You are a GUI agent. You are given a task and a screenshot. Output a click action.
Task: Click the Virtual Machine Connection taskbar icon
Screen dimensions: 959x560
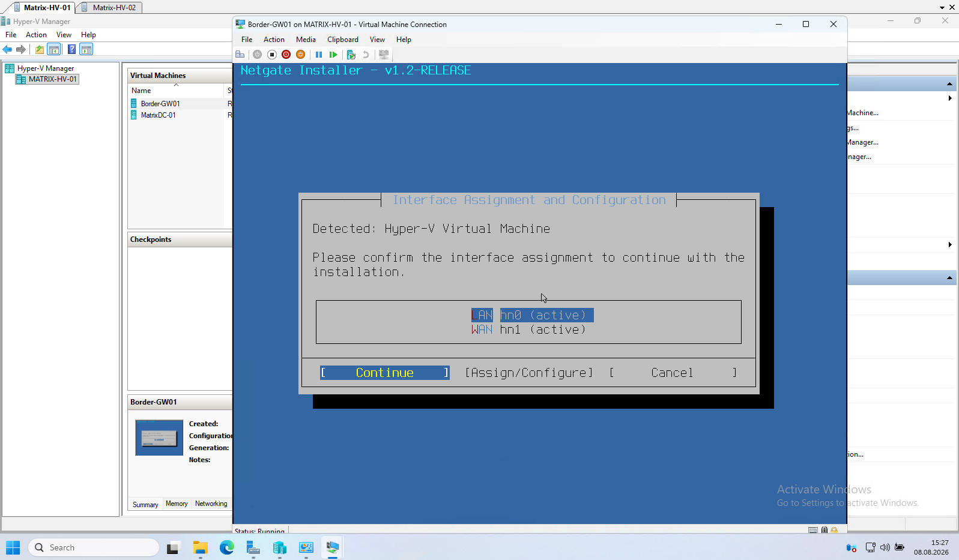332,547
